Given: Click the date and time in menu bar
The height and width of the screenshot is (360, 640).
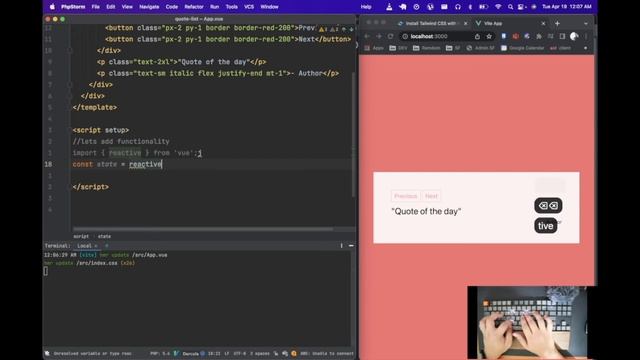Looking at the screenshot, I should point(567,7).
